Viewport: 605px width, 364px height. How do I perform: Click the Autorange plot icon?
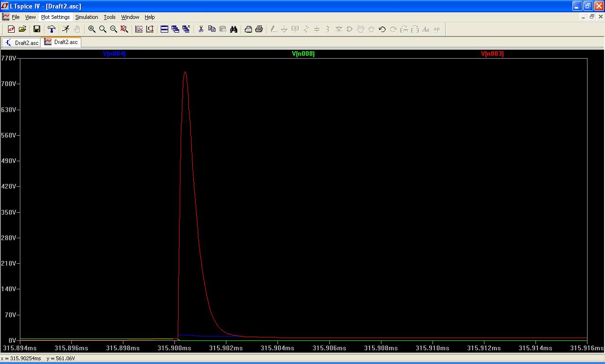150,29
